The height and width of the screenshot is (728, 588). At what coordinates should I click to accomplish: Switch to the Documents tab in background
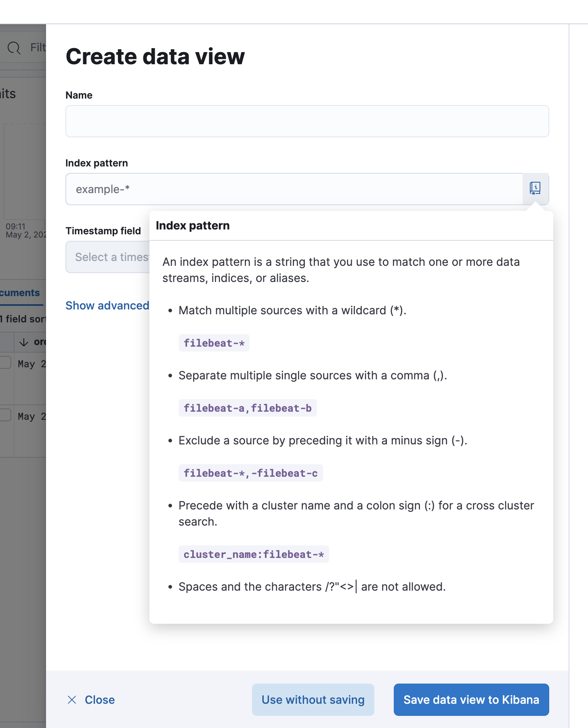20,293
